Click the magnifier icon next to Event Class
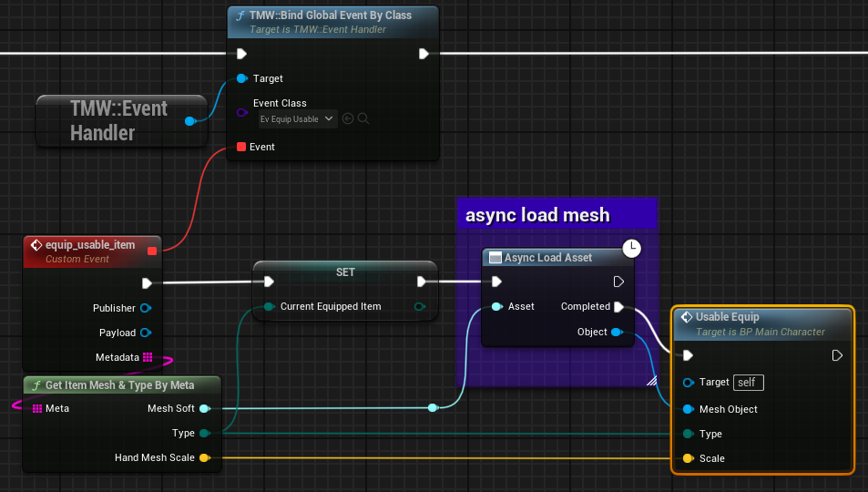The height and width of the screenshot is (492, 868). (x=363, y=118)
